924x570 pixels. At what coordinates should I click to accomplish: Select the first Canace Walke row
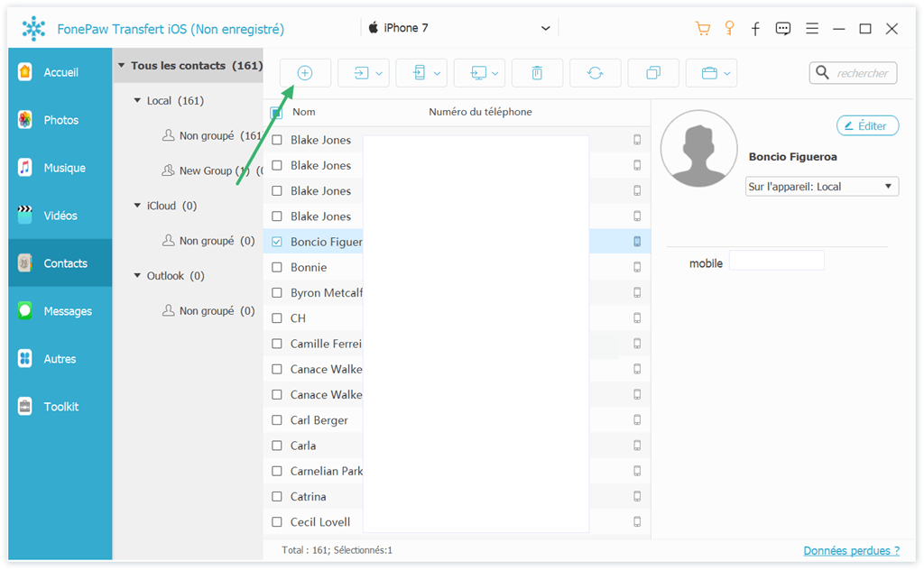click(457, 369)
